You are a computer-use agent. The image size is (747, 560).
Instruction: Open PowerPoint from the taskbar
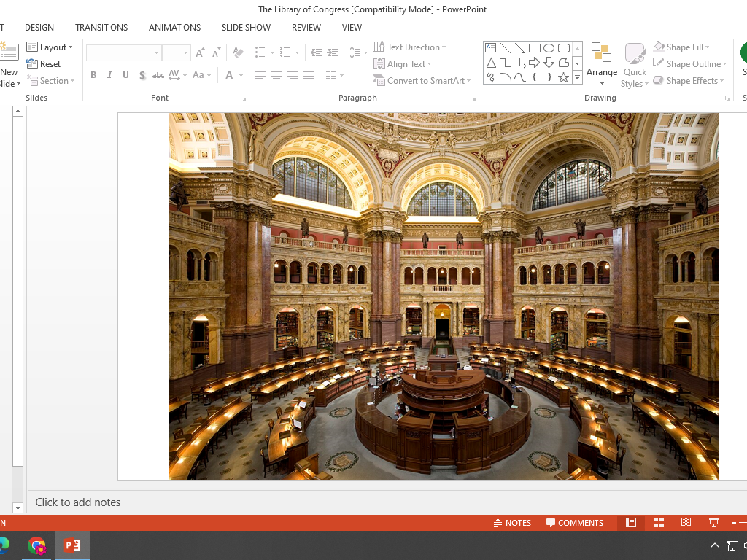point(71,545)
